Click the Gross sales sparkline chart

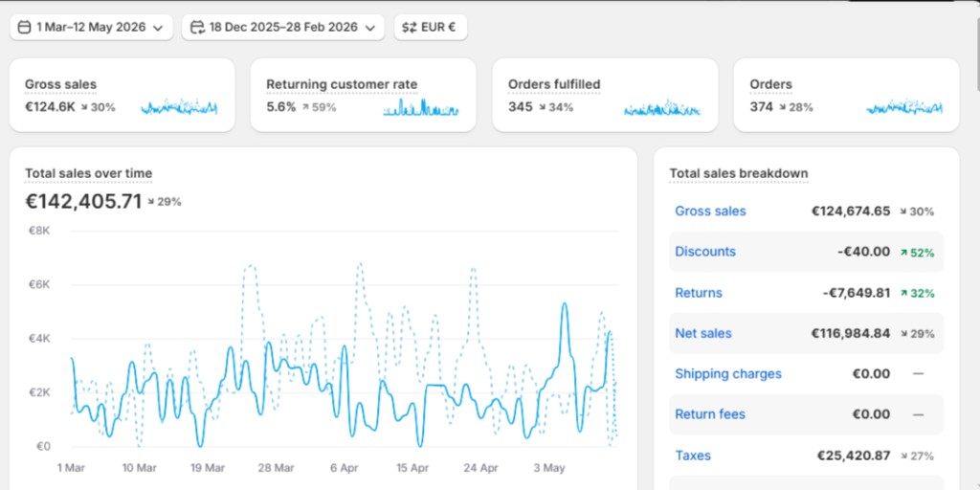(x=179, y=107)
